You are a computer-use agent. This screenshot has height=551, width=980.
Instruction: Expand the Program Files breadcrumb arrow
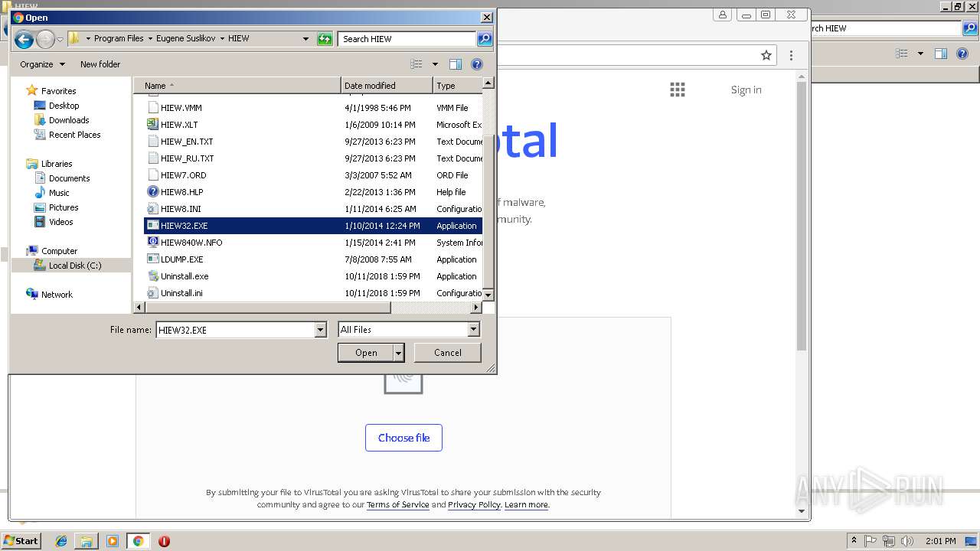[x=150, y=38]
